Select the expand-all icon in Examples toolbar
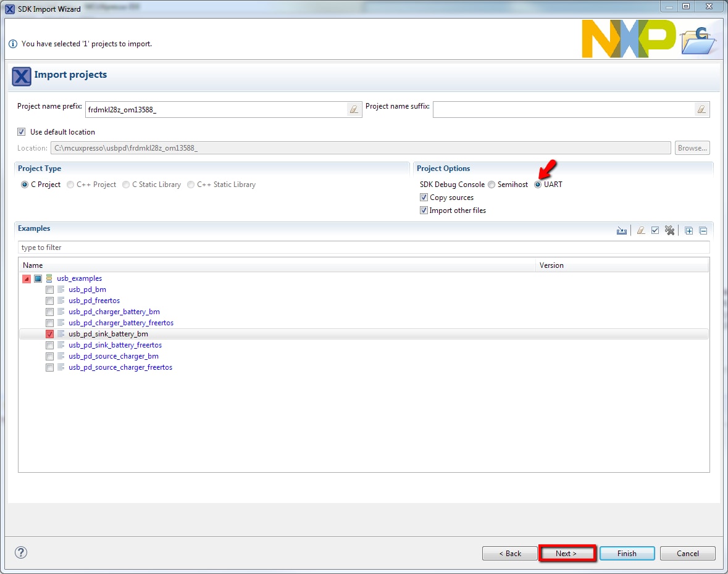Viewport: 728px width, 574px height. tap(688, 230)
